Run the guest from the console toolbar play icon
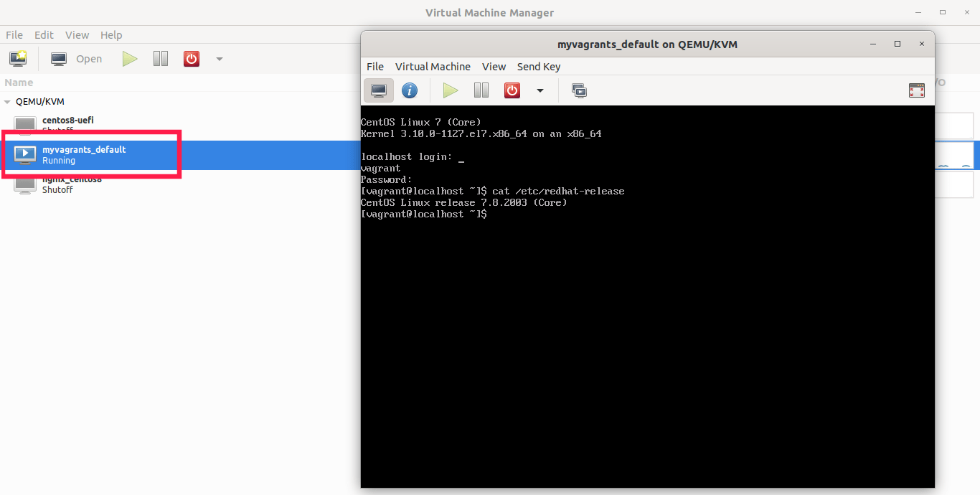The width and height of the screenshot is (980, 495). coord(450,90)
